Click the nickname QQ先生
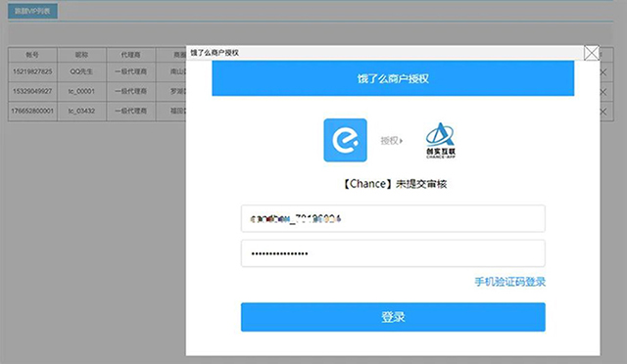Screen dimensions: 627x364 [x=81, y=72]
